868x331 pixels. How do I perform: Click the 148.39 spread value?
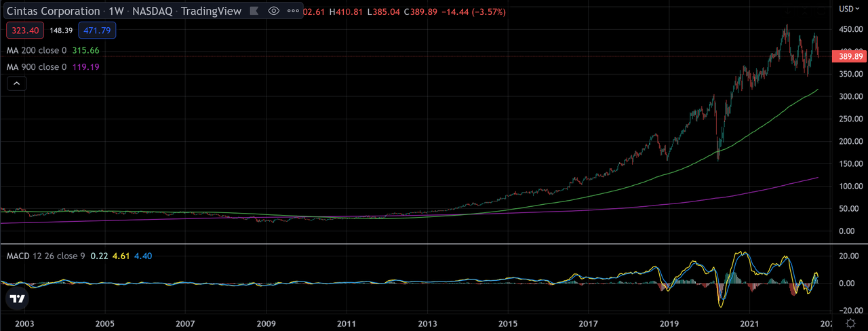pos(61,31)
